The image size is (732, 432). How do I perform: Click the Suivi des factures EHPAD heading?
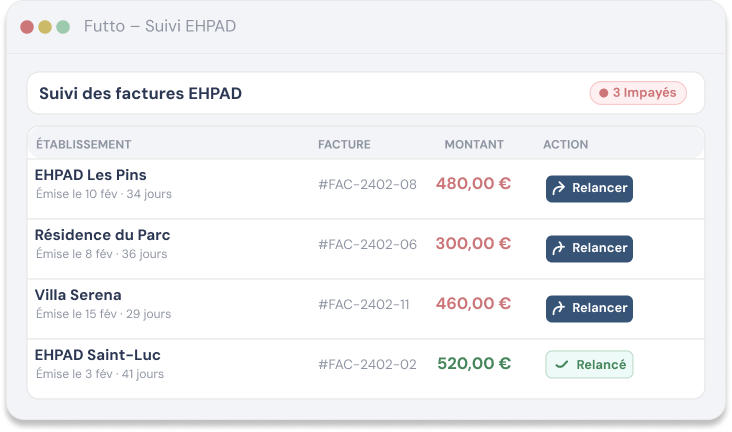140,93
